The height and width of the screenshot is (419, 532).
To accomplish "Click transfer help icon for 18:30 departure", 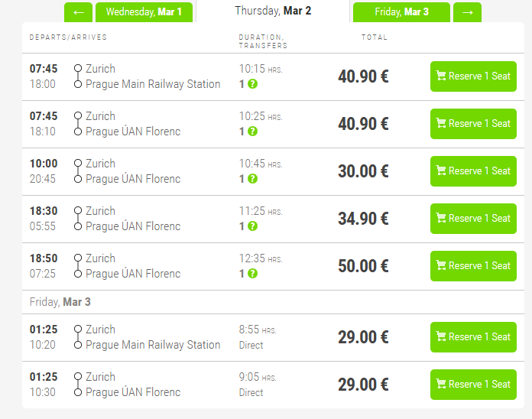I will 252,226.
